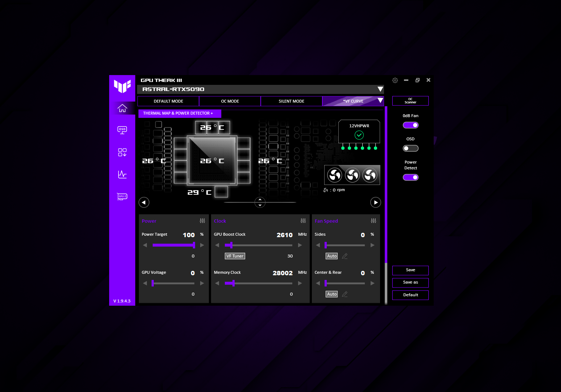Expand the ASTRAL-RTX5090 GPU selector dropdown

380,89
